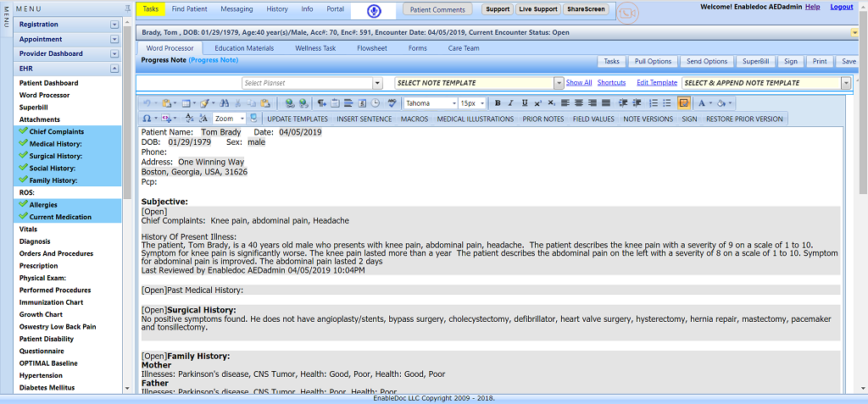Click the Show All link
Image resolution: width=868 pixels, height=404 pixels.
coord(578,82)
